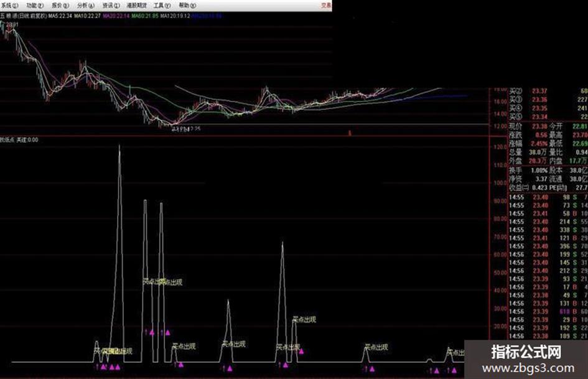This screenshot has height=379, width=588.
Task: Click the top of the tallest 120-level indicator peak
Action: point(119,146)
